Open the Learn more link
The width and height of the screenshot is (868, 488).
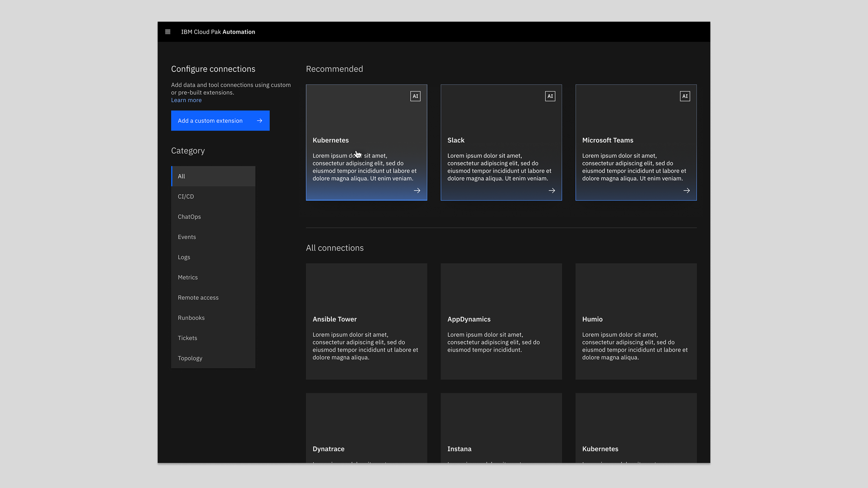pos(186,100)
